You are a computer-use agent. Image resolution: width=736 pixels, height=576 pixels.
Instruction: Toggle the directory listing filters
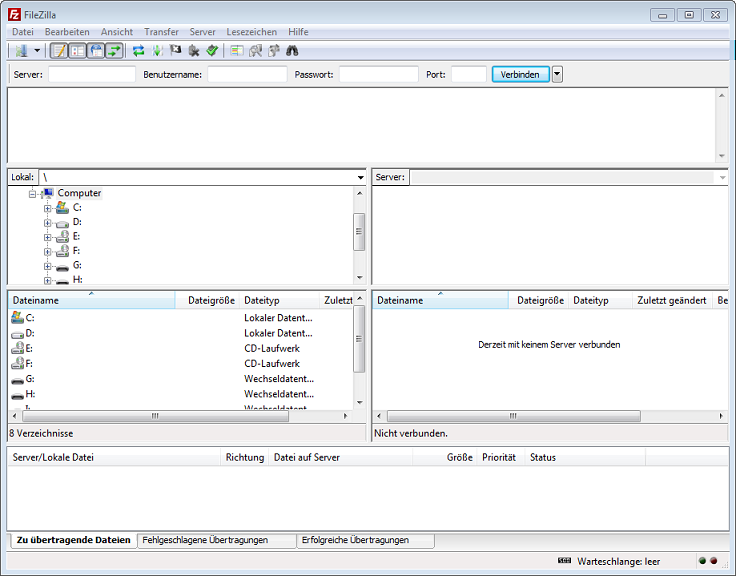coord(237,51)
